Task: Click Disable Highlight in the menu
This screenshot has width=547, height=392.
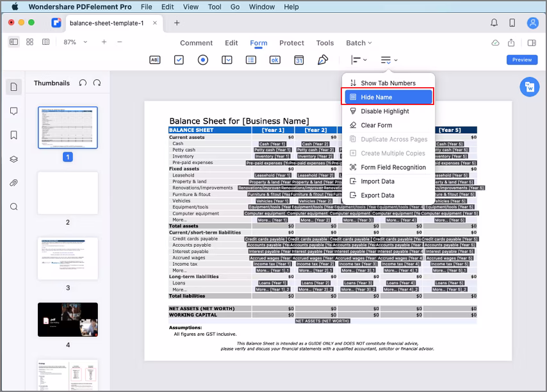Action: coord(384,111)
